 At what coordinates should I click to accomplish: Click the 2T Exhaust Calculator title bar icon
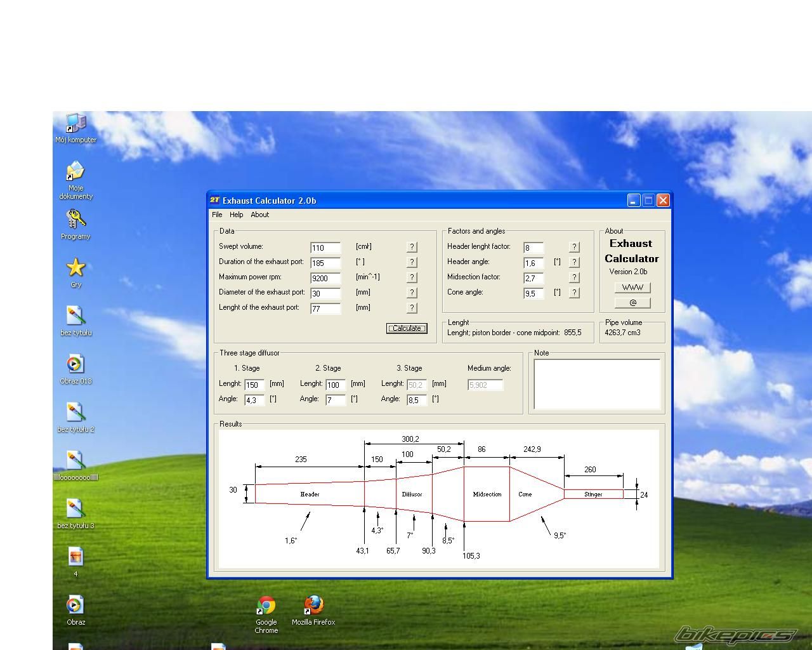coord(214,200)
